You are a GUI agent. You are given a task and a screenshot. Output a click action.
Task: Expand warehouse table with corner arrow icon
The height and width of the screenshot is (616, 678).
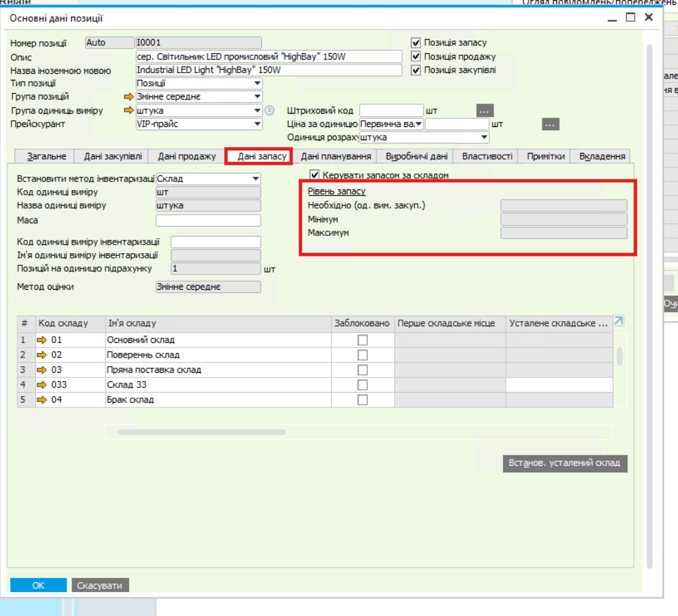(619, 322)
